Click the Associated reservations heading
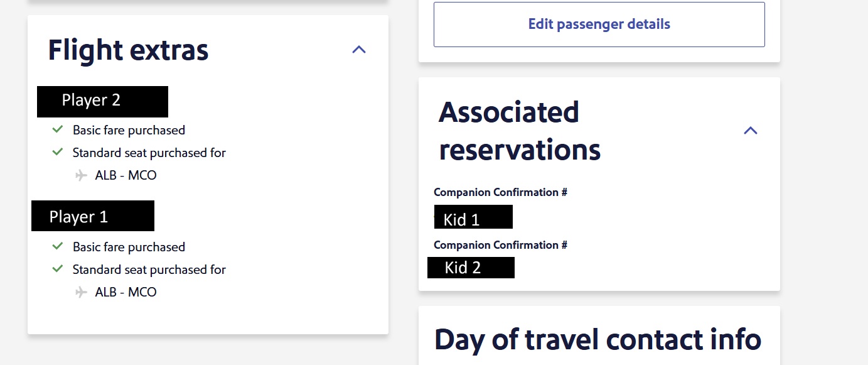Image resolution: width=868 pixels, height=365 pixels. pyautogui.click(x=520, y=131)
